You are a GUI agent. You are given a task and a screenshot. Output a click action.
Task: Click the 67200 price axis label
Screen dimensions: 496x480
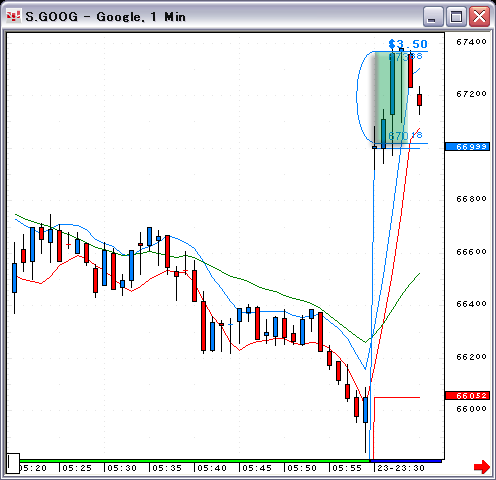(x=471, y=94)
